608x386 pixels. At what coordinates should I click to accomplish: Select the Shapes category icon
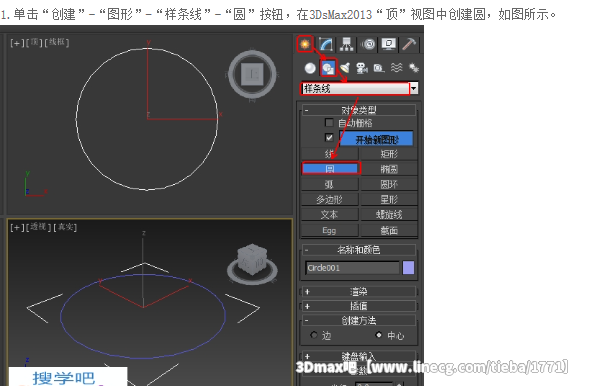(x=328, y=68)
